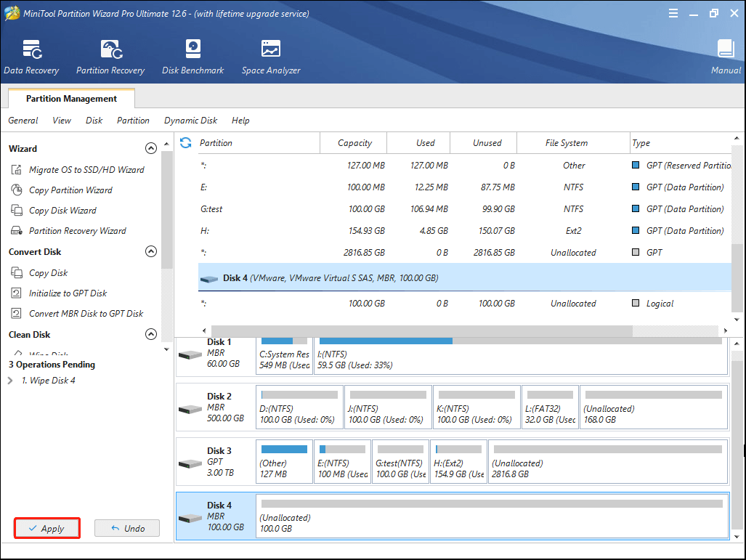Click blue type swatch for GPT Reserved Partition

(x=635, y=165)
